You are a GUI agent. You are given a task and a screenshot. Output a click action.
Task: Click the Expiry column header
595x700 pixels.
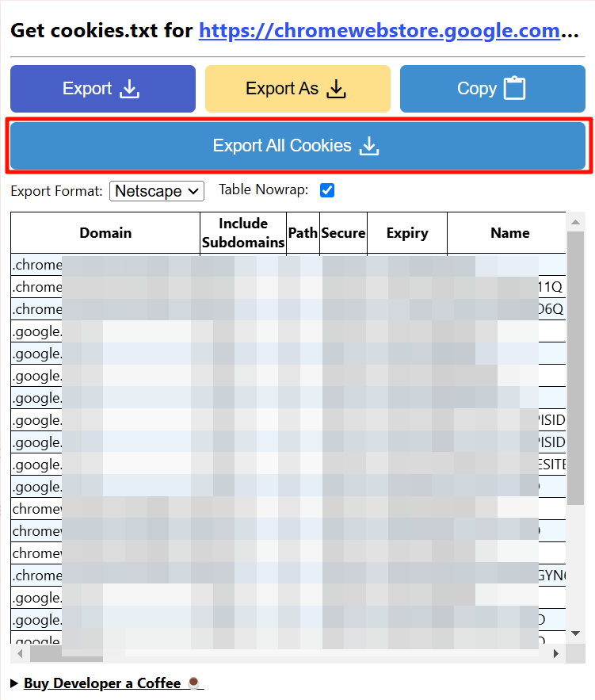pos(407,233)
